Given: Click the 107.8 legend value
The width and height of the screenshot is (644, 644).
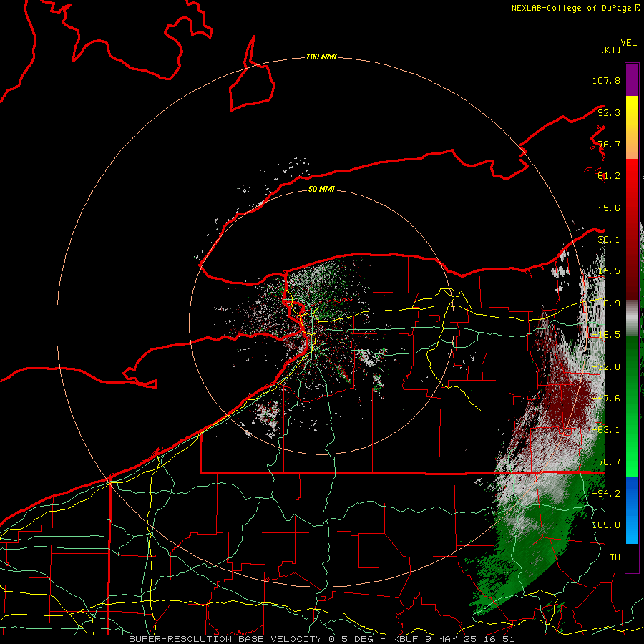Looking at the screenshot, I should click(606, 80).
